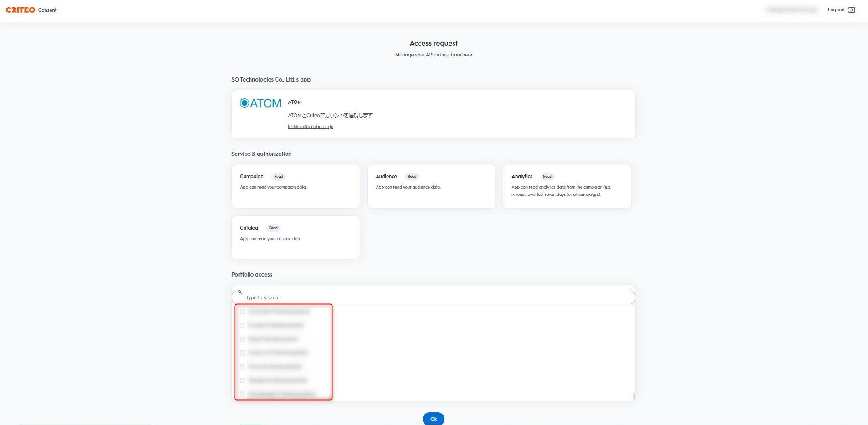Click the Log out arrow icon
The width and height of the screenshot is (868, 425).
tap(851, 10)
